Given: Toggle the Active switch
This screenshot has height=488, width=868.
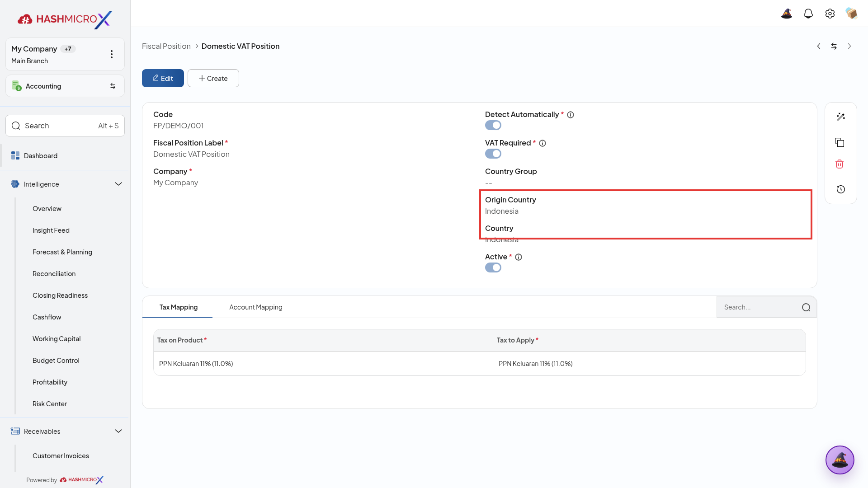Looking at the screenshot, I should point(493,267).
